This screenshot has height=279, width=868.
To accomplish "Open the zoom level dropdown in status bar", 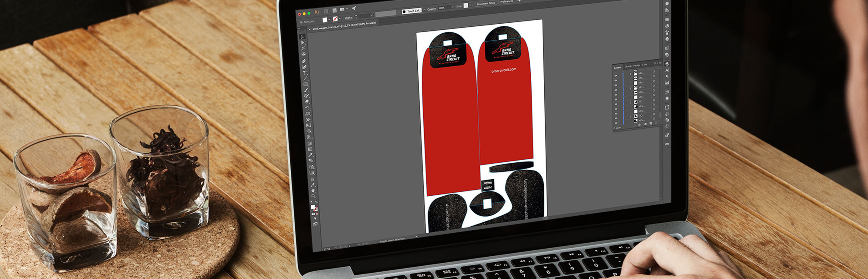I will click(336, 248).
